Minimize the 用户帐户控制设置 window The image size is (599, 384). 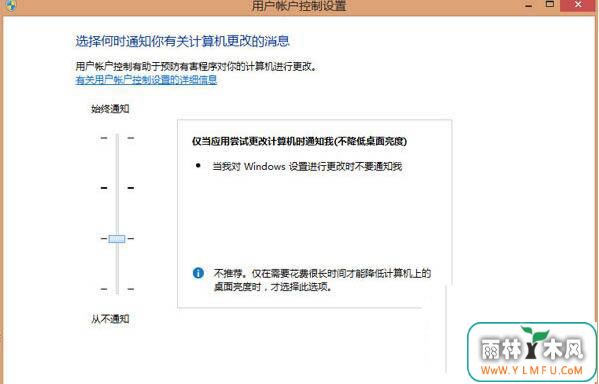[x=529, y=5]
